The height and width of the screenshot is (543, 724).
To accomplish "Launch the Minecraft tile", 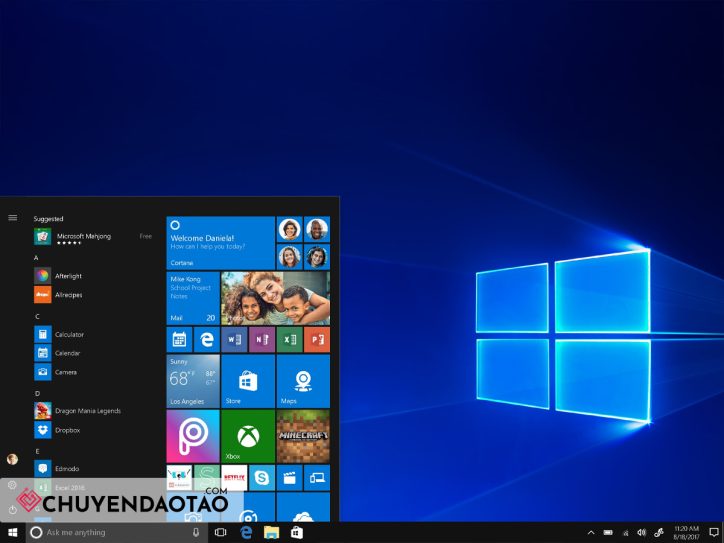I will (x=303, y=437).
